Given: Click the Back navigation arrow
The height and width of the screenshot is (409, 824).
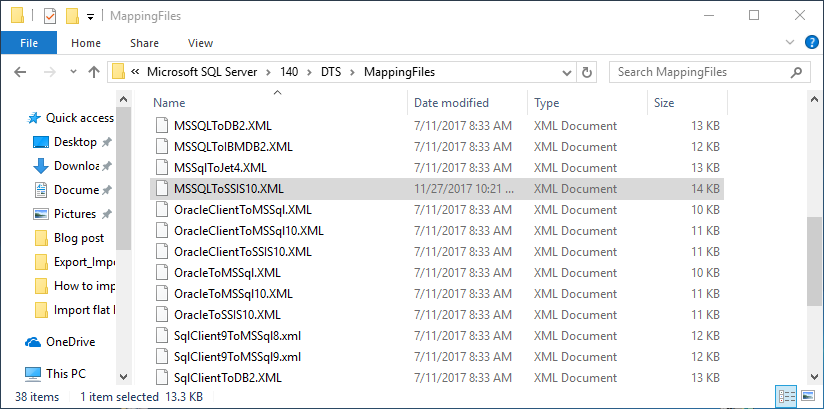Looking at the screenshot, I should click(20, 72).
